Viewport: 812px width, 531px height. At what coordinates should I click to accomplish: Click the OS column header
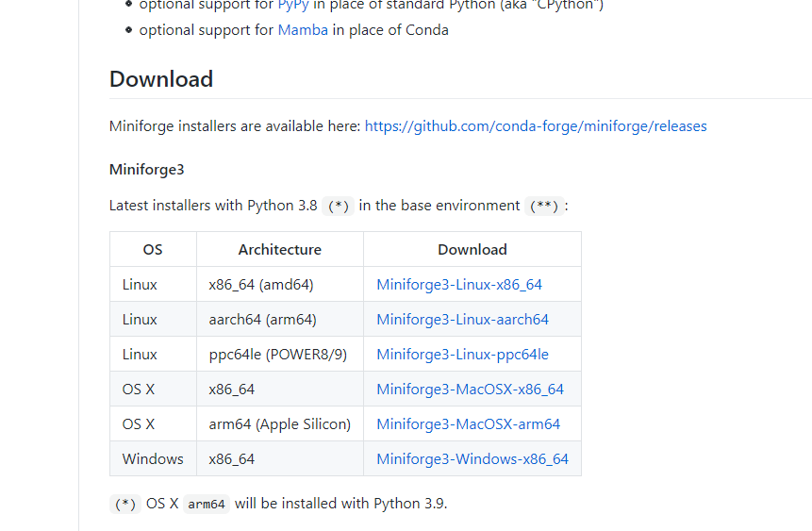point(153,250)
